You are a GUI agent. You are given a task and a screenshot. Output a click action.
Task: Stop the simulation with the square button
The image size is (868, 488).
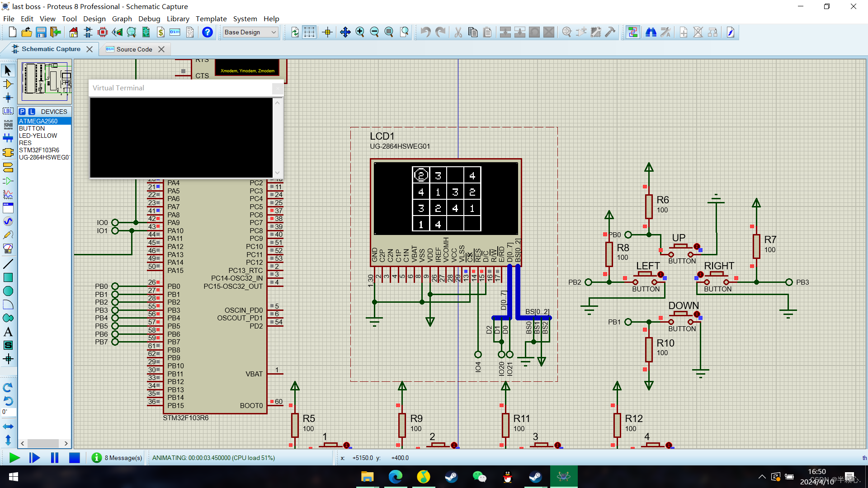[75, 458]
